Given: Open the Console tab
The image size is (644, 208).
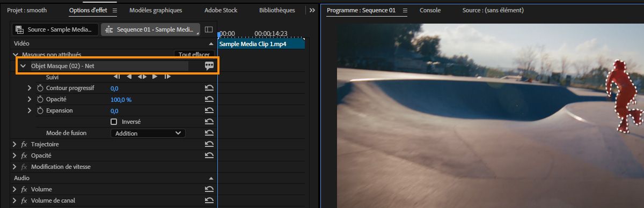Looking at the screenshot, I should click(x=430, y=10).
